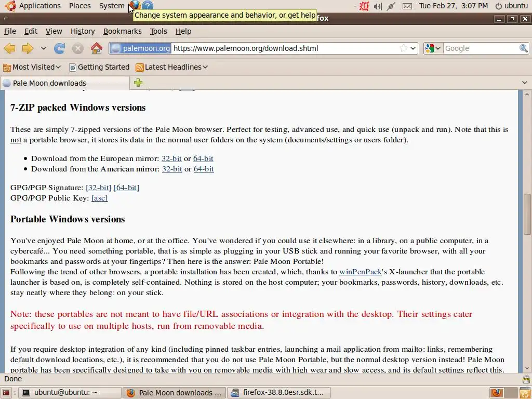Viewport: 532px width, 399px height.
Task: Expand the URL bar history dropdown
Action: (413, 48)
